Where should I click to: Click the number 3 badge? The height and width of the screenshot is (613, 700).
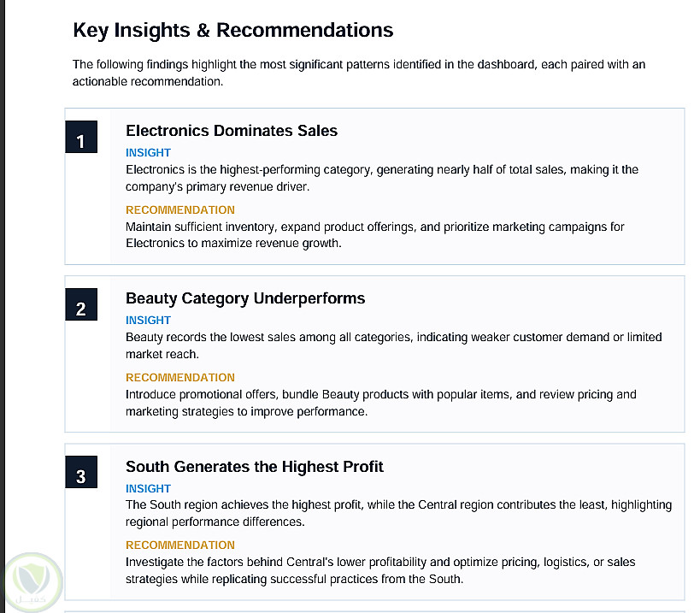click(x=81, y=471)
